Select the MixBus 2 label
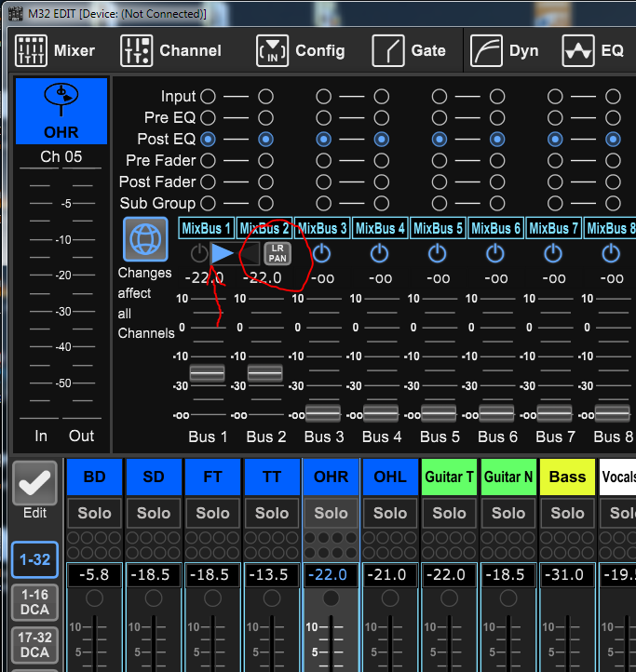Viewport: 636px width, 672px height. pos(264,228)
